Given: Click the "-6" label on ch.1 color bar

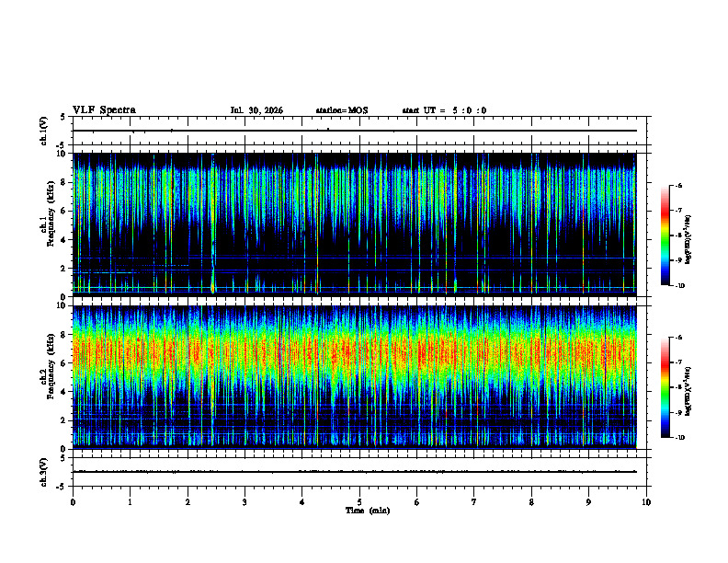Looking at the screenshot, I should point(678,185).
